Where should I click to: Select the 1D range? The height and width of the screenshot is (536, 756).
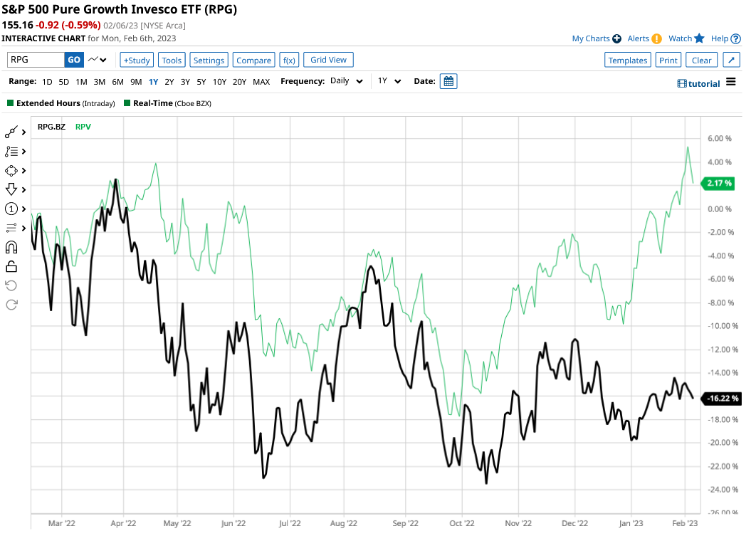47,82
